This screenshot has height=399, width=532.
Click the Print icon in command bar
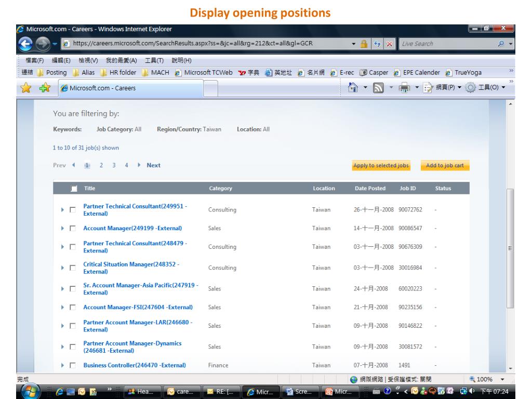pyautogui.click(x=404, y=87)
